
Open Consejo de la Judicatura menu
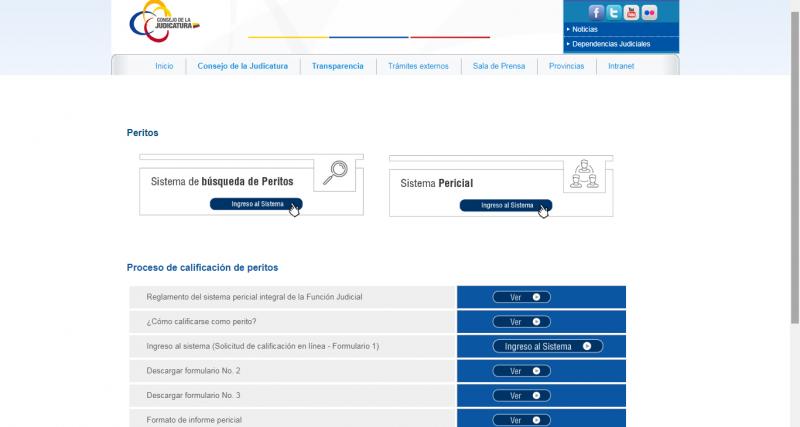[x=243, y=66]
